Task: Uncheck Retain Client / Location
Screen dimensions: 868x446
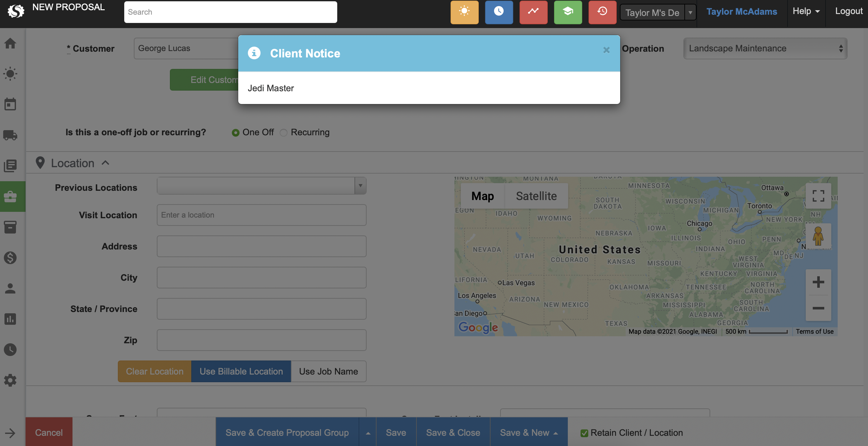Action: [x=584, y=433]
